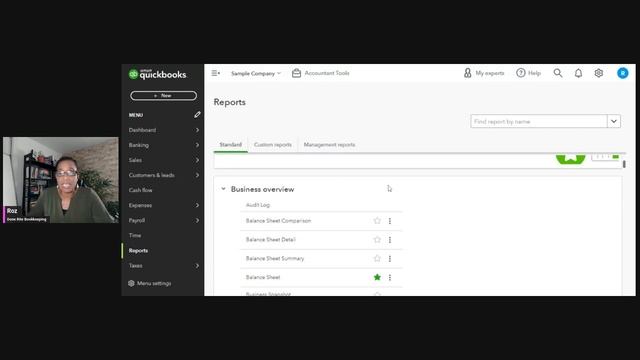Open the Accountant Tools briefcase icon

coord(296,73)
